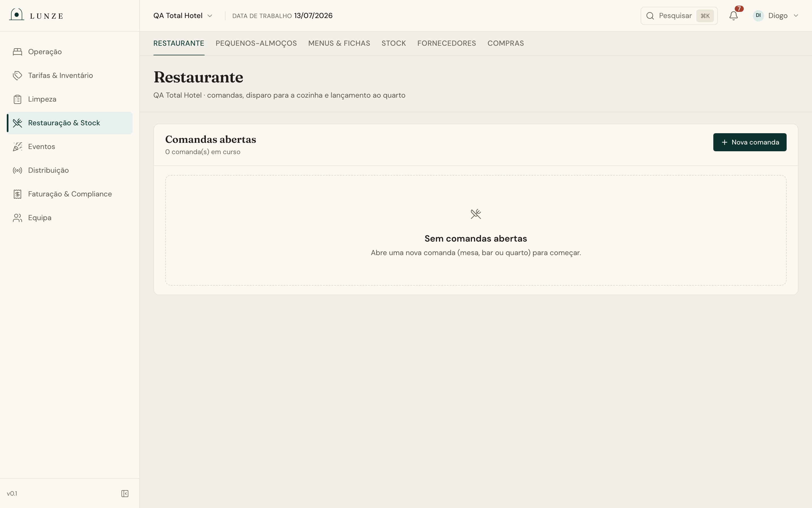The image size is (812, 508).
Task: Switch to the Restaurante tab
Action: point(179,43)
